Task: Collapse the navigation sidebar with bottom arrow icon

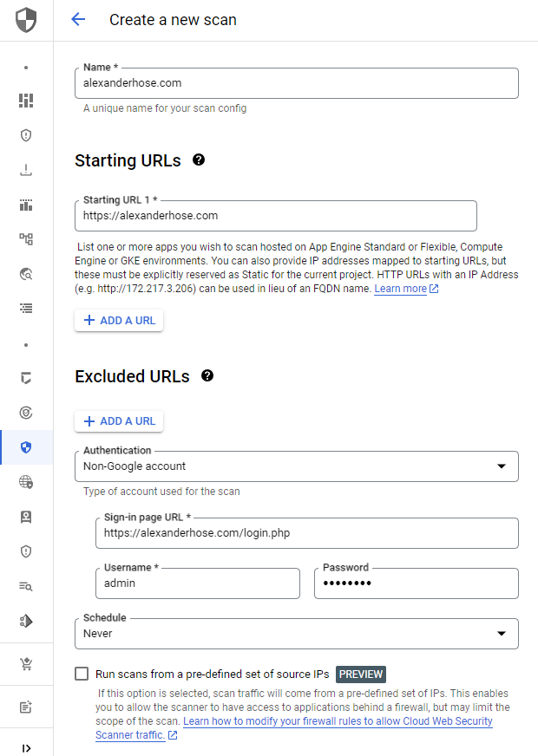Action: click(25, 746)
